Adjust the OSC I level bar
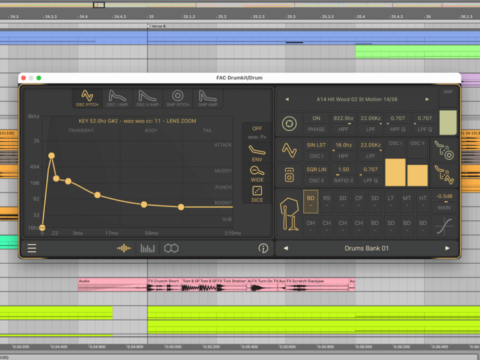This screenshot has width=480, height=360. [x=395, y=172]
